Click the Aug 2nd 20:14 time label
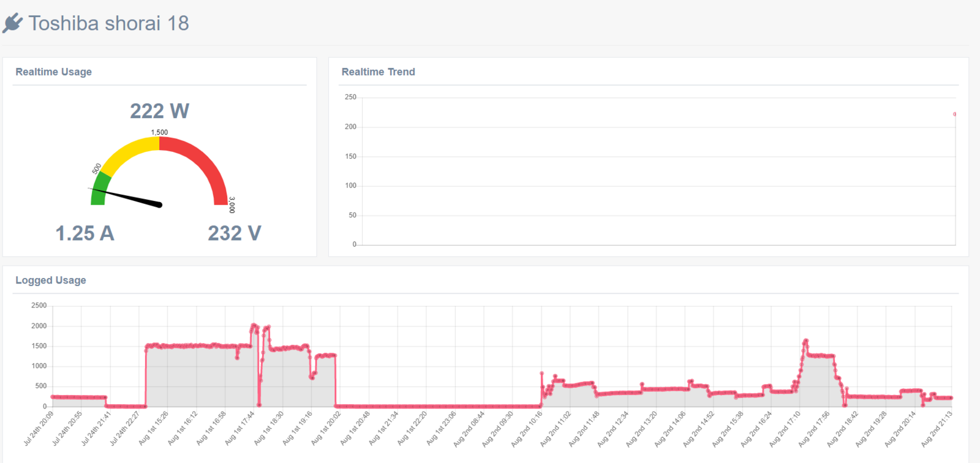The width and height of the screenshot is (980, 463). 901,429
